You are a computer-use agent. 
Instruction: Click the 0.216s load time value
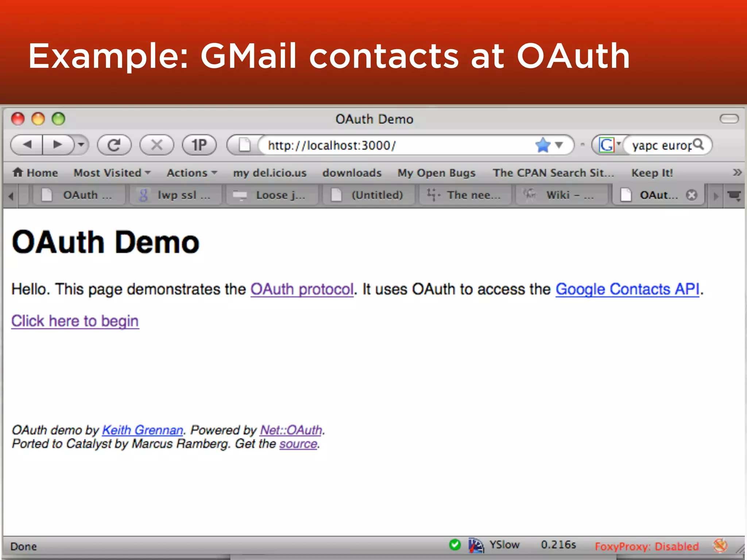(x=558, y=545)
